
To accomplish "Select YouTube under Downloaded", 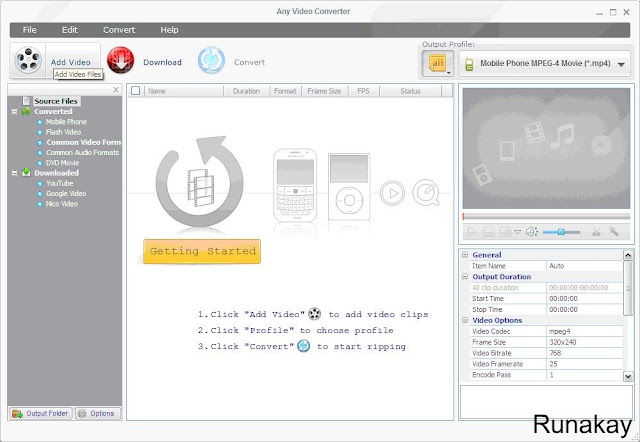I will pos(60,183).
